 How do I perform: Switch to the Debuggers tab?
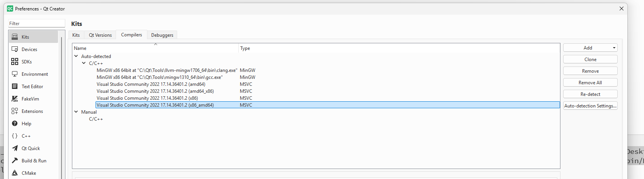pos(162,35)
